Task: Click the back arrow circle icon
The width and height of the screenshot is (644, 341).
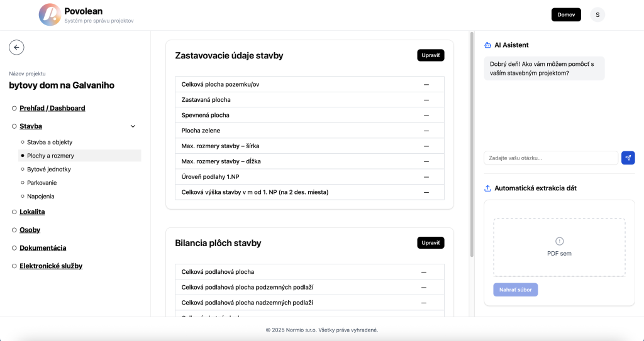Action: coord(16,48)
